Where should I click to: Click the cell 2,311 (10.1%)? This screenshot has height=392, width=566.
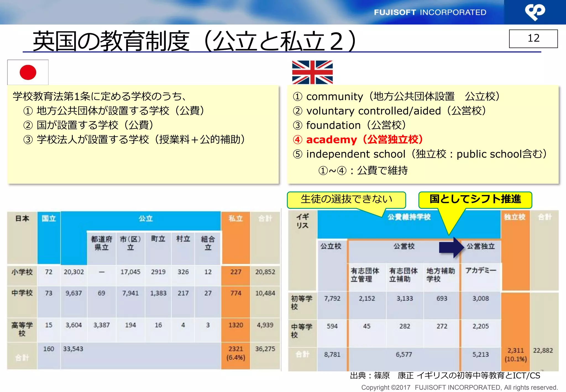click(516, 355)
